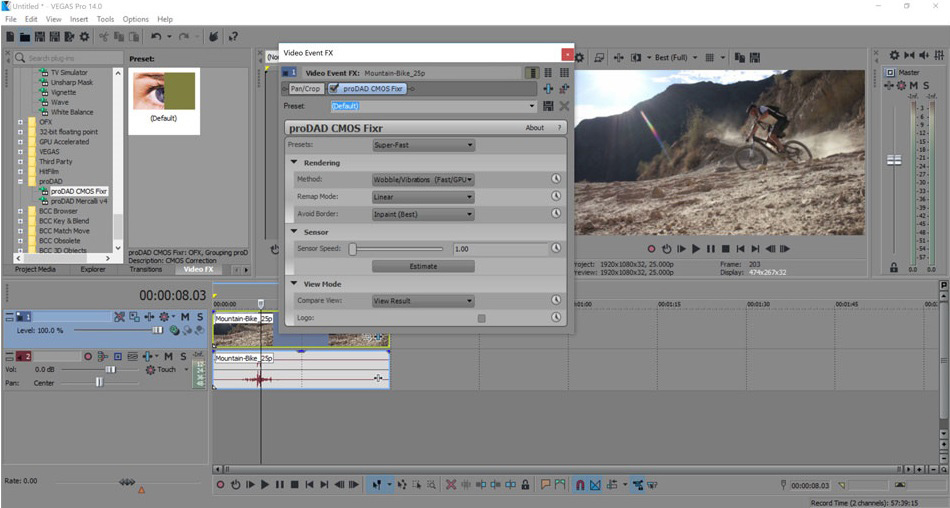950x508 pixels.
Task: Open the Presets Super-Fast dropdown
Action: click(x=424, y=145)
